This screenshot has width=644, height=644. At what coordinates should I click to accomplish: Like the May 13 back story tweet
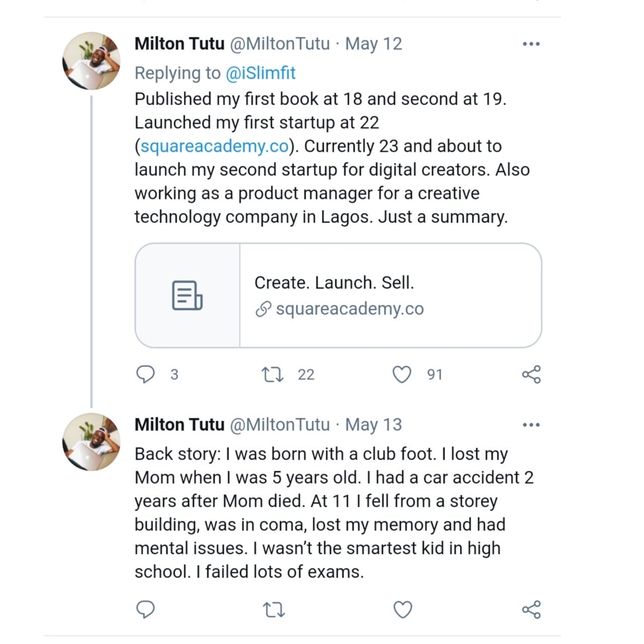[403, 610]
